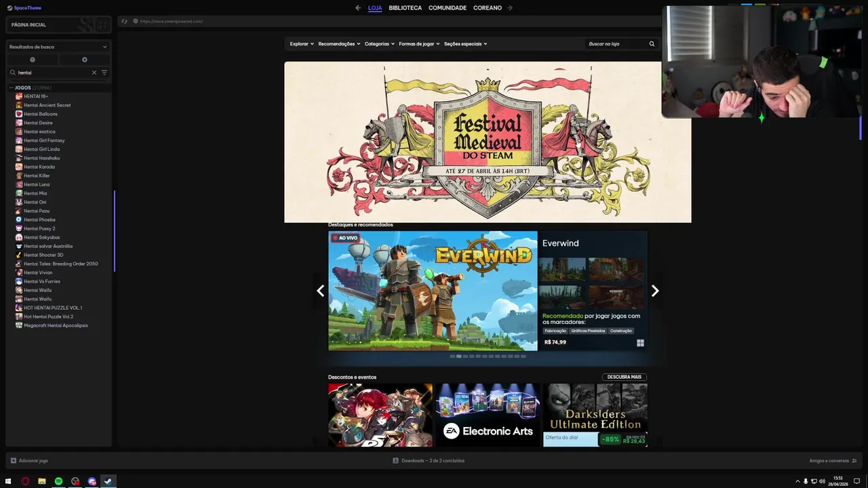Screen dimensions: 868x488
Task: Click the magnifier icon in library search
Action: [12, 73]
